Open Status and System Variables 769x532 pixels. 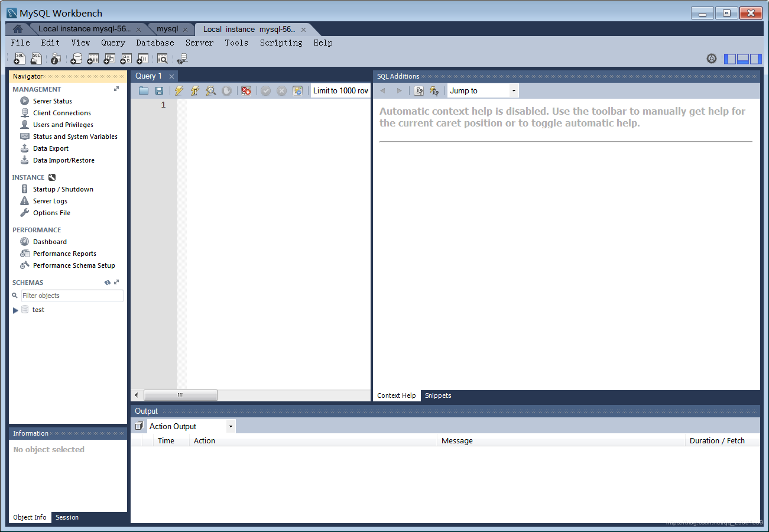point(75,137)
